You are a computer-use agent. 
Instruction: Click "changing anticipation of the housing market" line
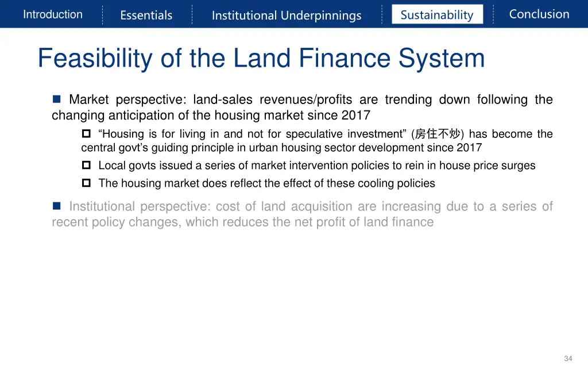(211, 115)
